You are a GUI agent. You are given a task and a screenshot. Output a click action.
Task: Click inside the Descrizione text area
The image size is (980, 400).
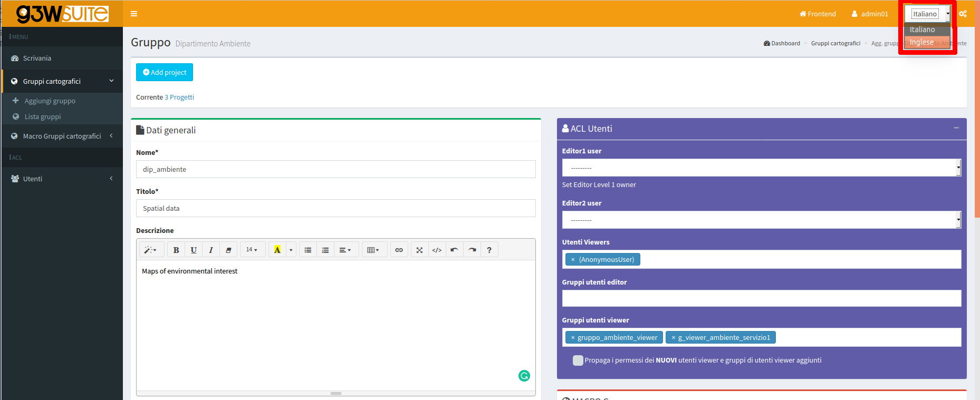(336, 325)
